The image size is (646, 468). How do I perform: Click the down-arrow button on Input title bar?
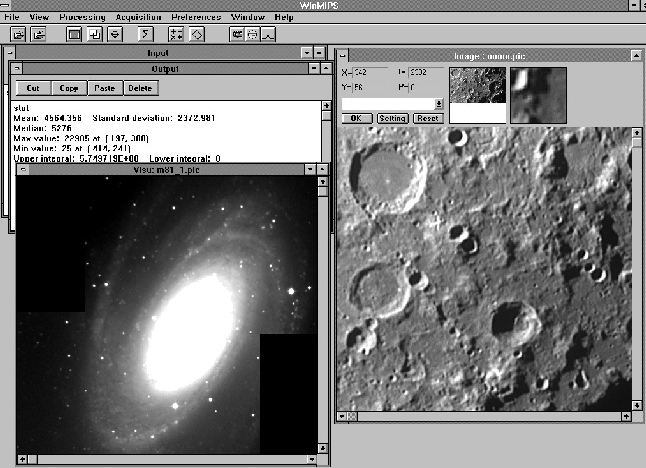tap(307, 53)
